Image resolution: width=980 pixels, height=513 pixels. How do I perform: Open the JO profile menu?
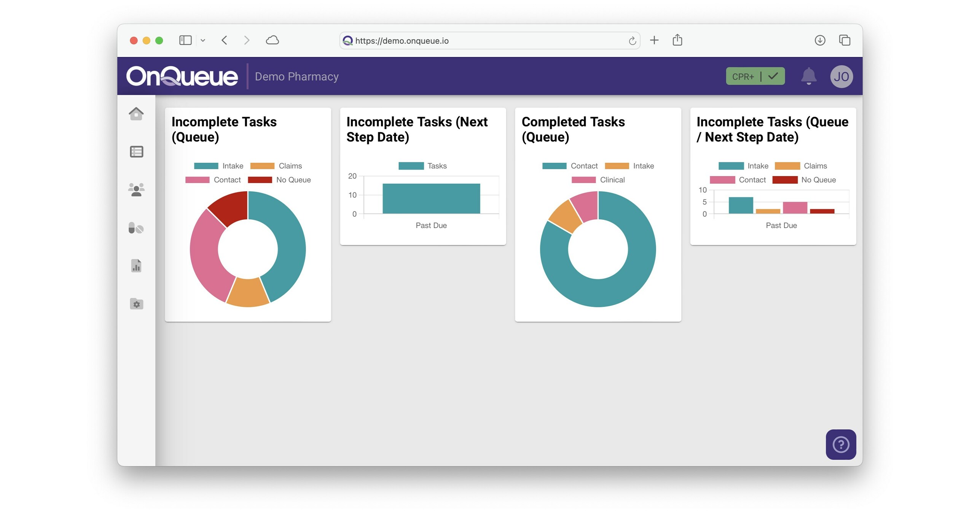(842, 76)
